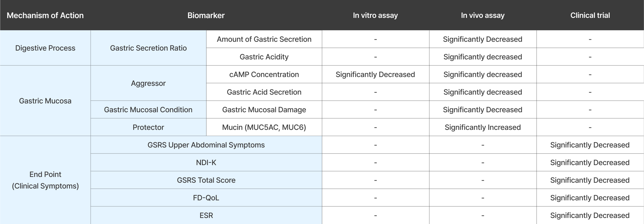Select the "Amount of Gastric Secretion" cell
Viewport: 644px width, 224px height.
pyautogui.click(x=264, y=39)
